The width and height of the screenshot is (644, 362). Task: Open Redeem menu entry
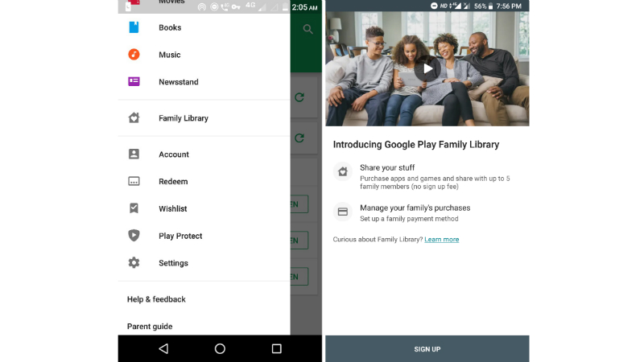(x=204, y=182)
